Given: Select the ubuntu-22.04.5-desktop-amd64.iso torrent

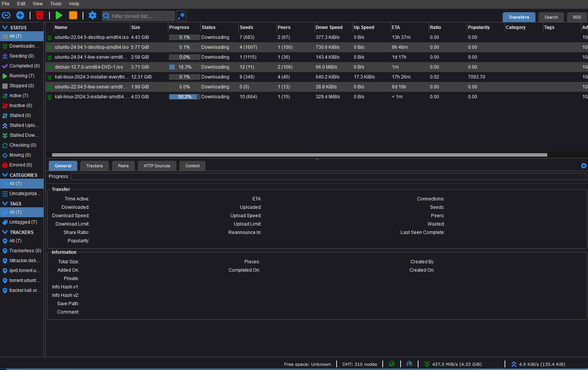Looking at the screenshot, I should coord(317,37).
